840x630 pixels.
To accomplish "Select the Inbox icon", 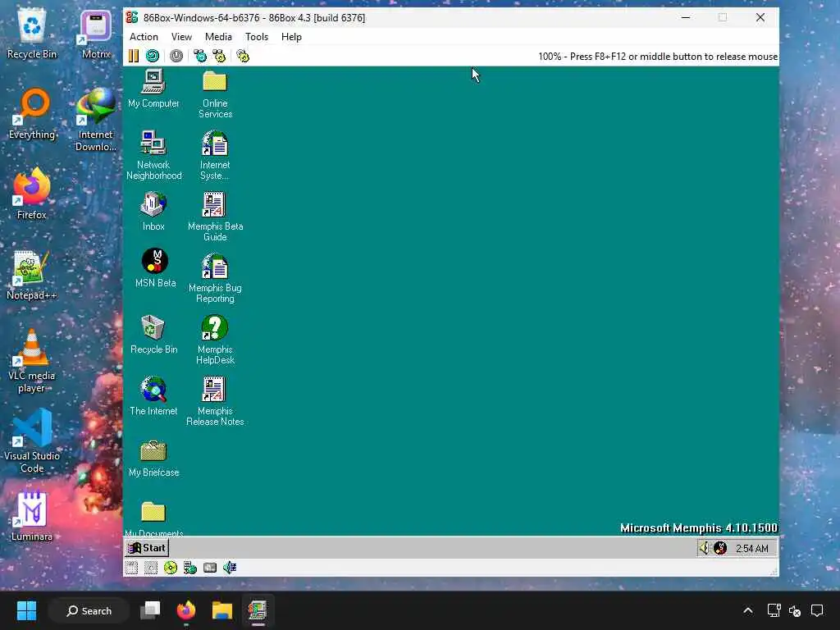I will tap(153, 212).
